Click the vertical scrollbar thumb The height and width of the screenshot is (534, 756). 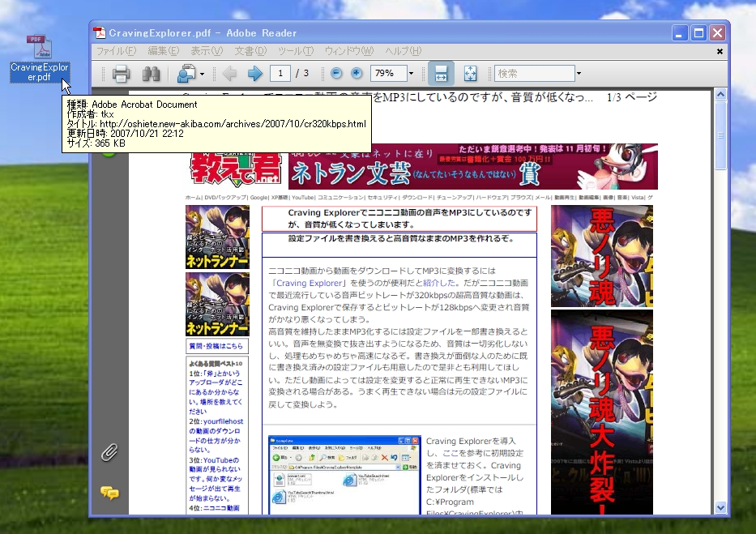coord(721,135)
